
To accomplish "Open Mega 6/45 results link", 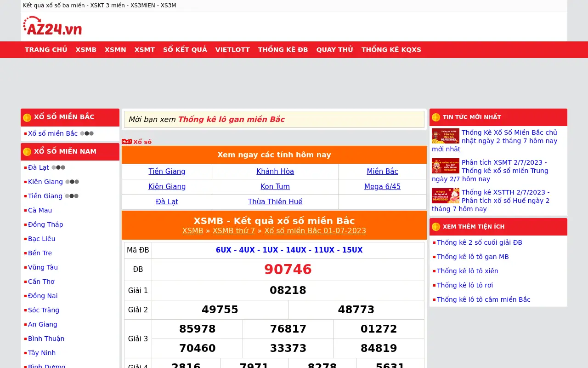I will (x=382, y=187).
